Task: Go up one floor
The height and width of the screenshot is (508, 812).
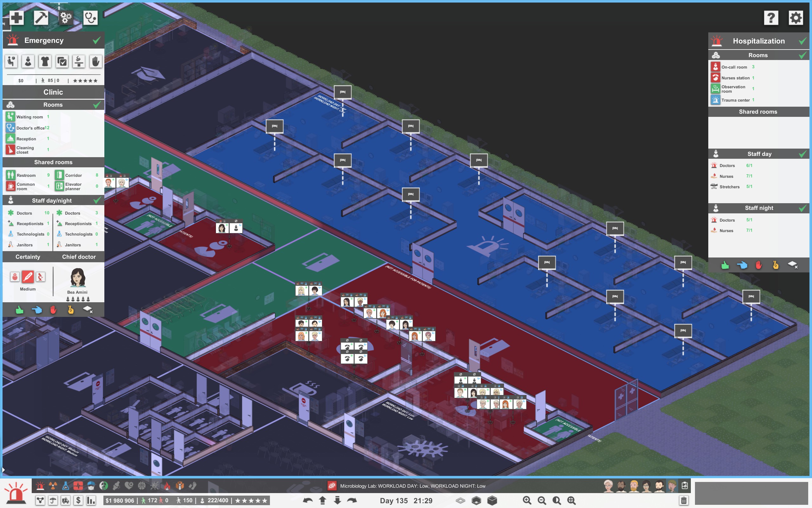Action: point(323,500)
